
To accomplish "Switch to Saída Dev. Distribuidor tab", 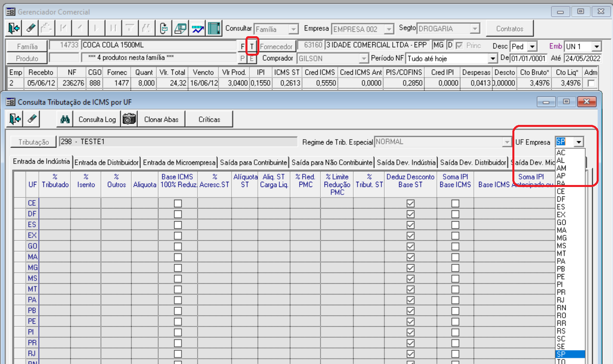I will [x=473, y=162].
